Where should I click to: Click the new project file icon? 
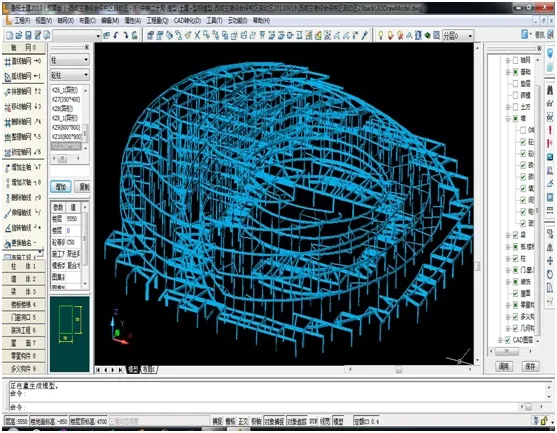(10, 35)
